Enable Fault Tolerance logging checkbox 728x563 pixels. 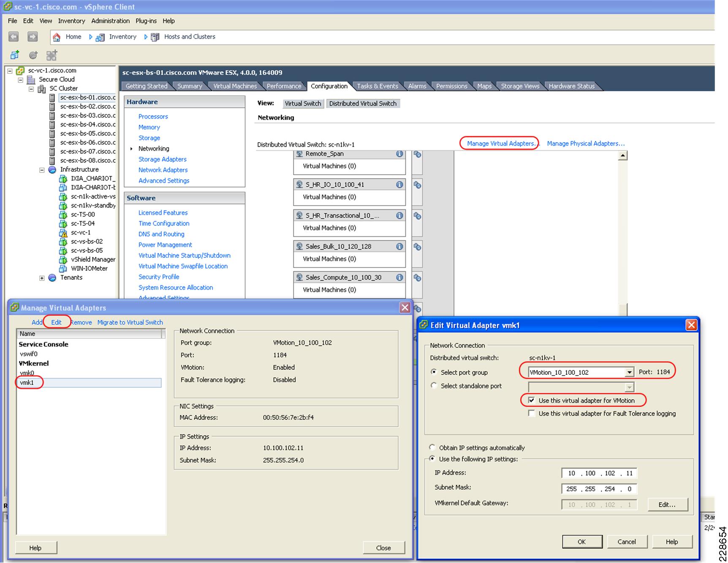point(532,413)
